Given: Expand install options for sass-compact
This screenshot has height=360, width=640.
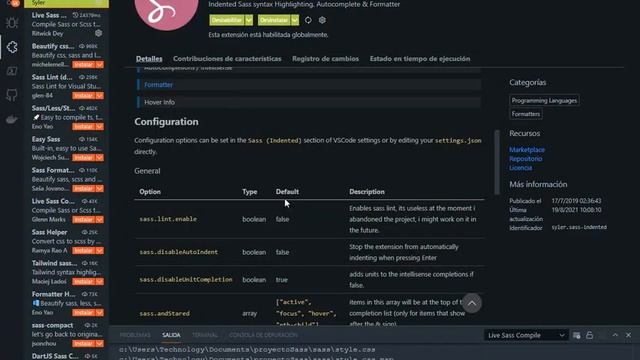Looking at the screenshot, I should (x=100, y=344).
